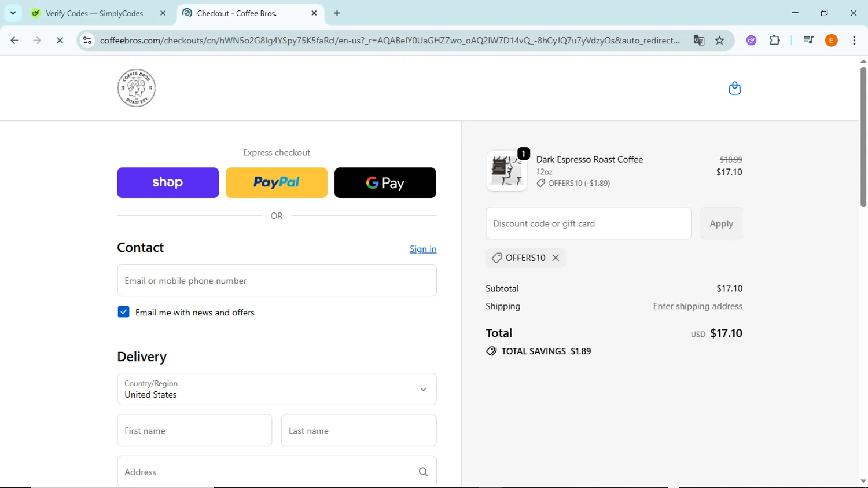Screen dimensions: 868x488
Task: Open the media control icon
Action: click(808, 41)
